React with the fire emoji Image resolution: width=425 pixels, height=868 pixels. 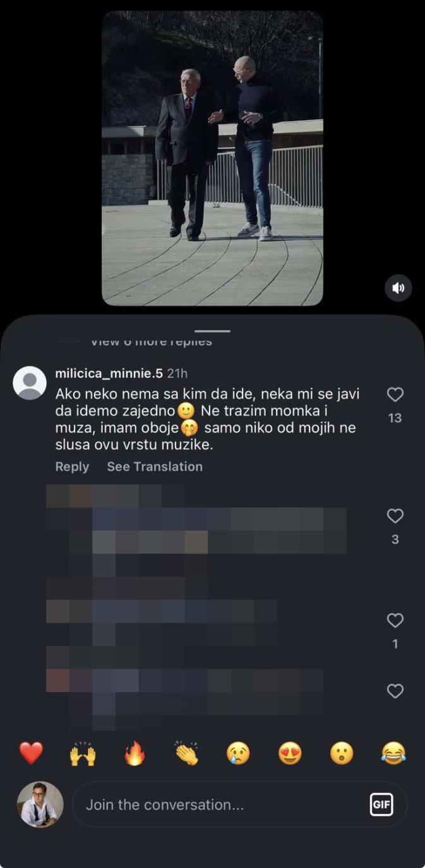tap(135, 753)
